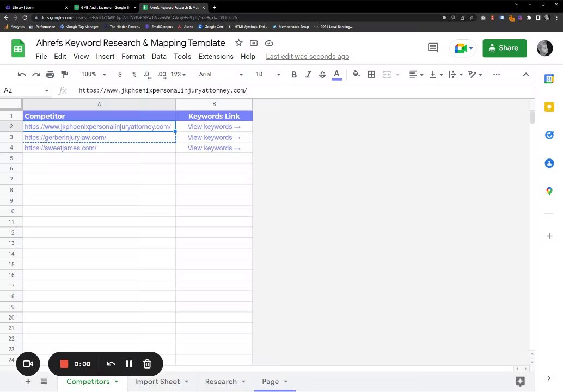Click View keywords link in row 2
563x392 pixels.
point(214,127)
